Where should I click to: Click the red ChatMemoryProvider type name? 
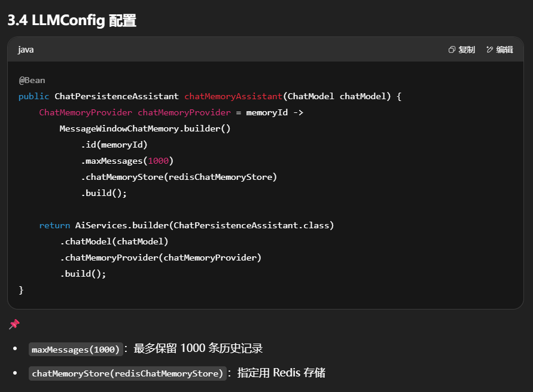(86, 112)
